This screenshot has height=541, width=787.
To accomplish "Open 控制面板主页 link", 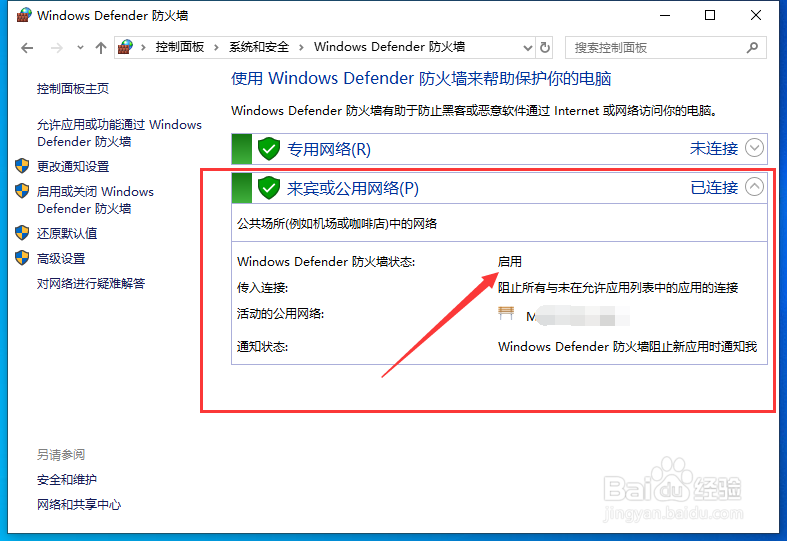I will 73,89.
